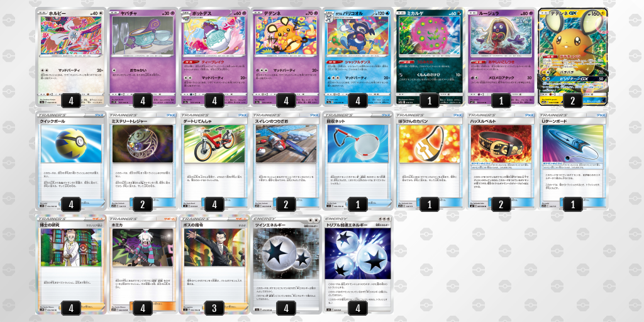
Task: Click count badge 3 on ボスの指令
Action: coord(214,308)
